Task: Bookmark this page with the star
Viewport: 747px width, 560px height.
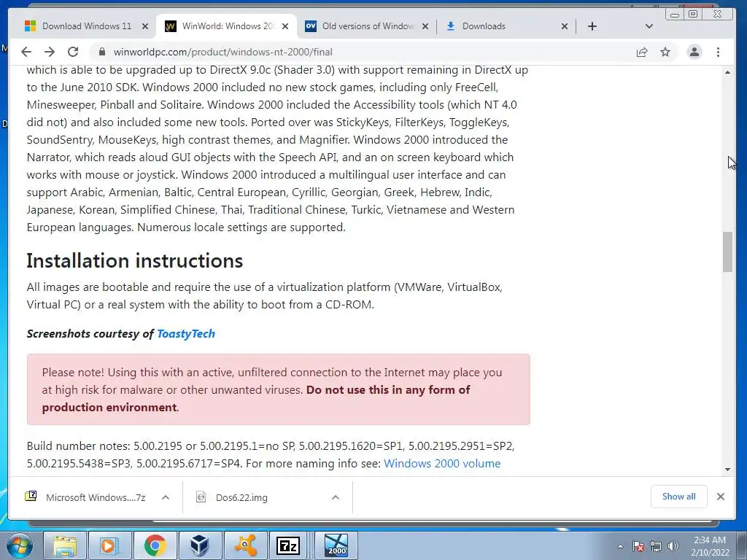Action: 665,52
